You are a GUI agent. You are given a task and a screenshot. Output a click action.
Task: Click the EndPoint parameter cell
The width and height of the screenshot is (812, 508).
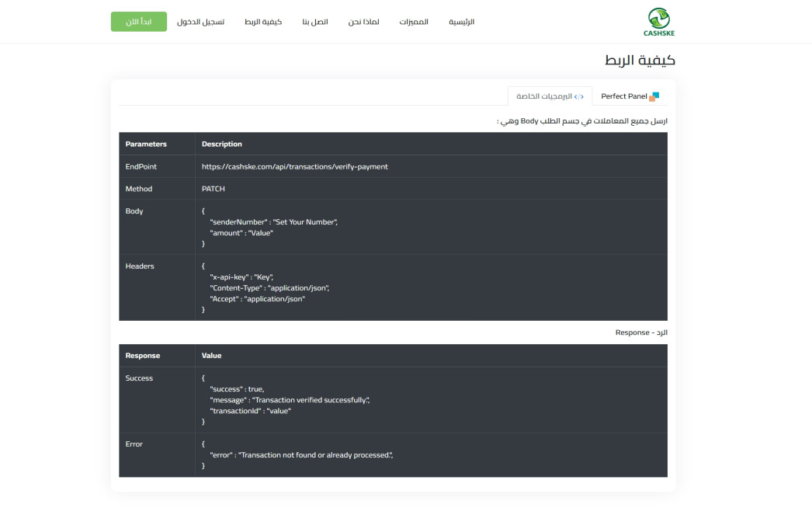[157, 166]
